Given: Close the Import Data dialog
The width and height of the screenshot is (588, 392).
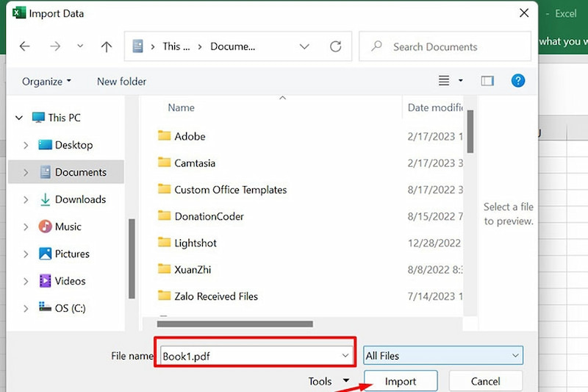Looking at the screenshot, I should (524, 13).
